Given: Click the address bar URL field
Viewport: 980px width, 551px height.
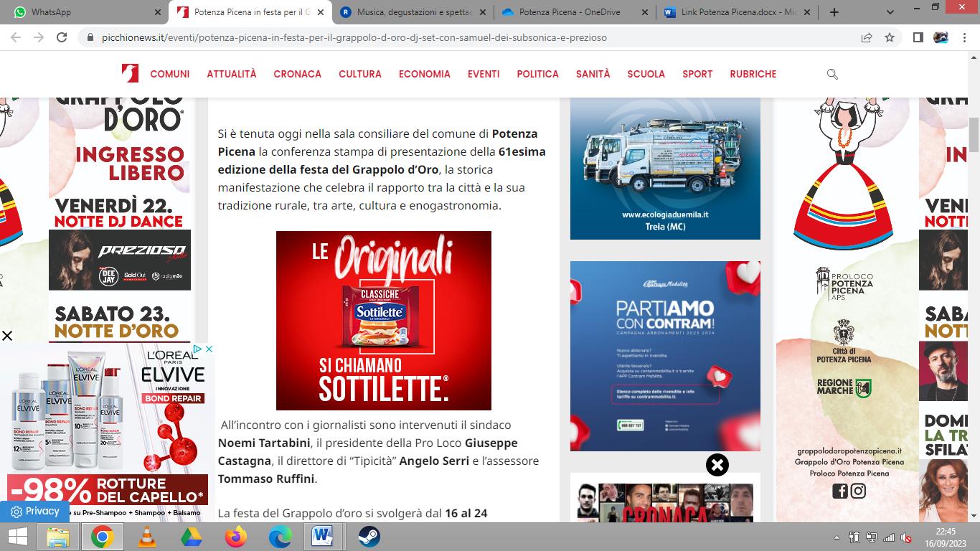Looking at the screenshot, I should coord(473,37).
